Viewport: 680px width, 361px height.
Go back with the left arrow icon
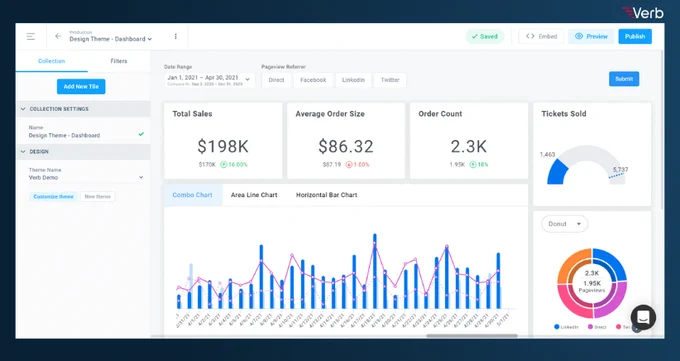(58, 36)
